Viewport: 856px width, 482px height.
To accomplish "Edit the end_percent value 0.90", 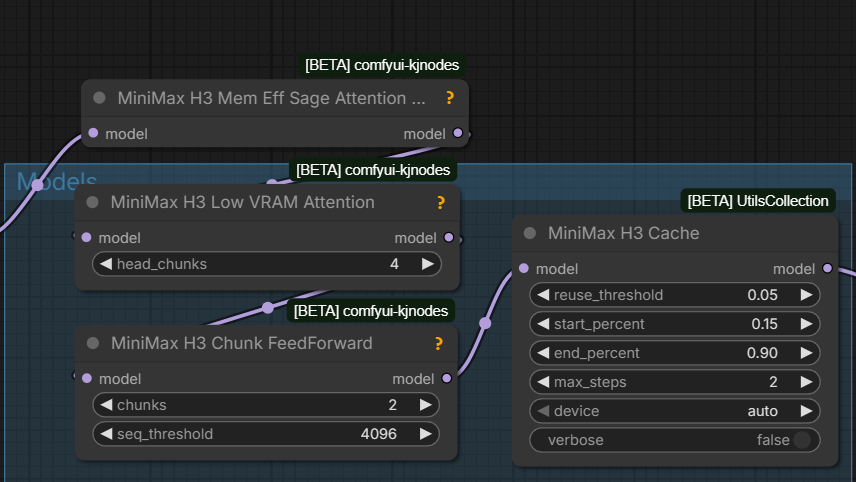I will coord(762,353).
